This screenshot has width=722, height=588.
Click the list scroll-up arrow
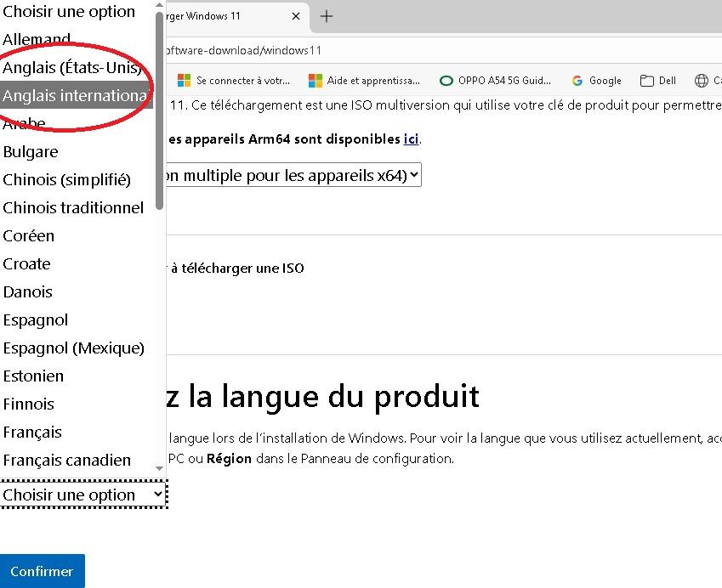(x=159, y=5)
